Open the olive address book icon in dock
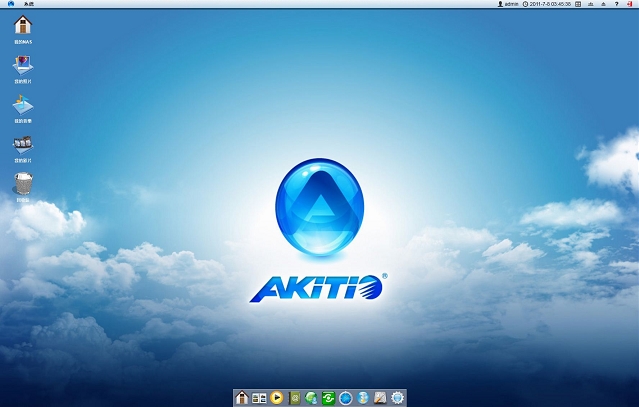 coord(294,398)
